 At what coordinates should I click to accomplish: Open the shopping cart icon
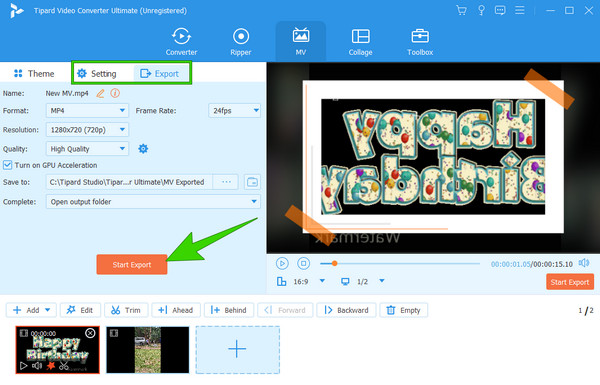point(461,10)
